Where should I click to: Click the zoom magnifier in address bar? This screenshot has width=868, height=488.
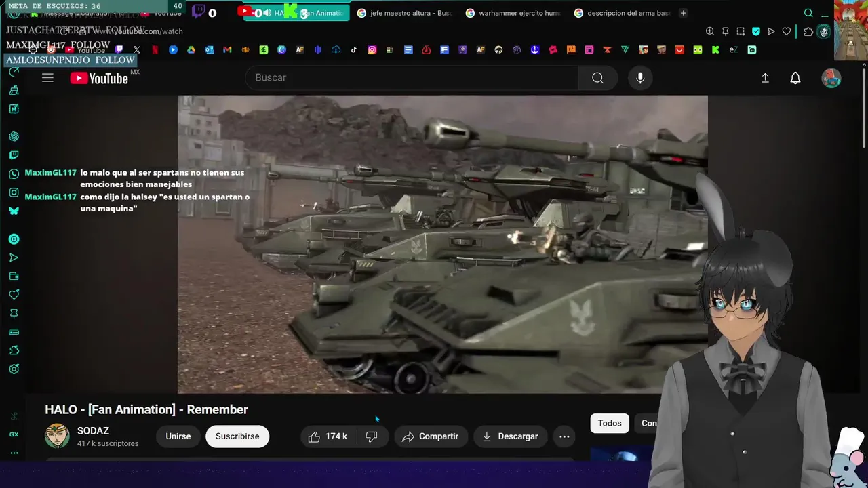(710, 31)
